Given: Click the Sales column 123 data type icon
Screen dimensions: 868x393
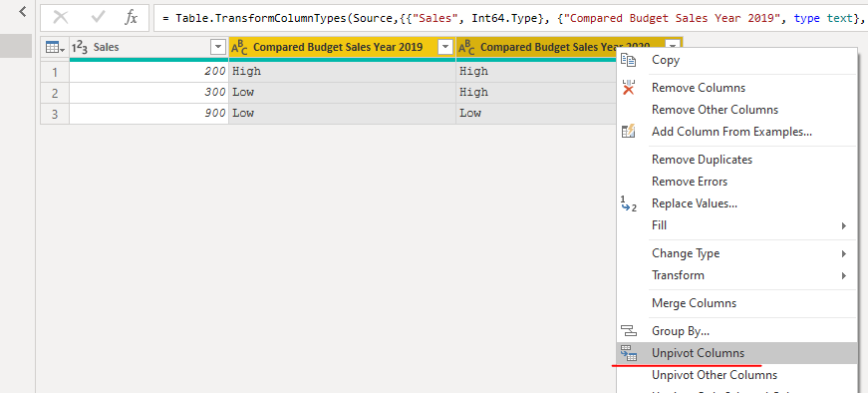Looking at the screenshot, I should coord(81,48).
